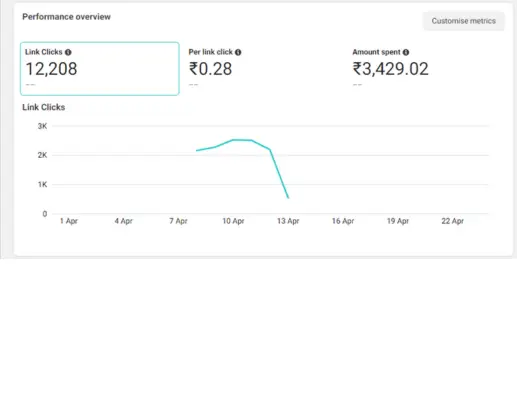517x413 pixels.
Task: Select the Link Clicks metric card
Action: (100, 69)
